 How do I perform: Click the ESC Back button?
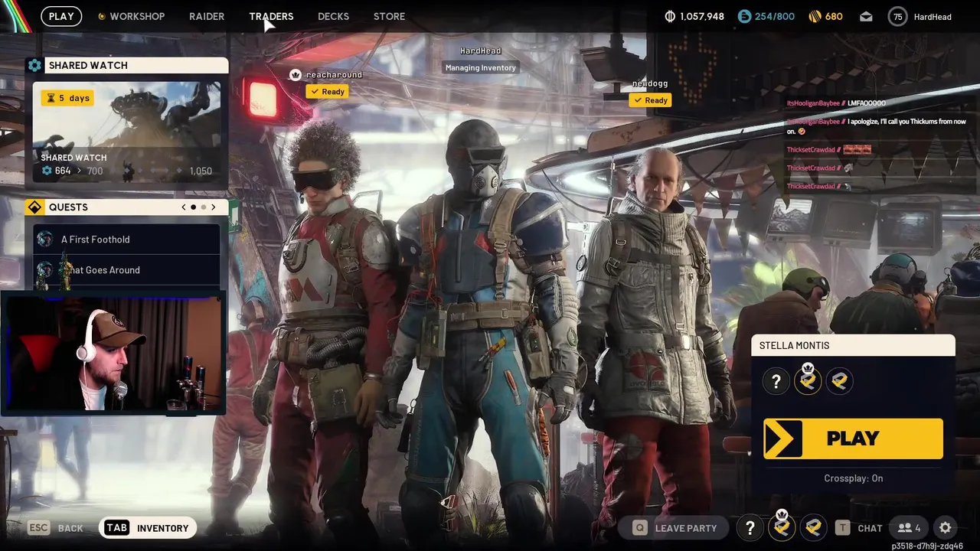pyautogui.click(x=56, y=528)
